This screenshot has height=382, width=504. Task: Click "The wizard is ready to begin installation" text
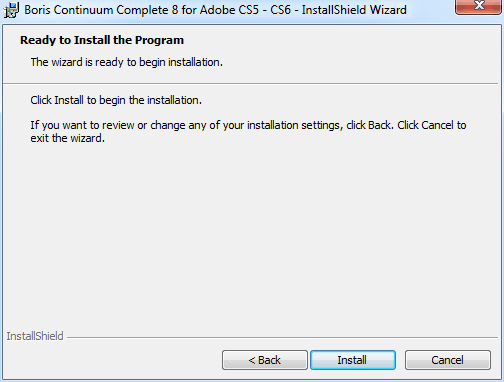coord(127,62)
